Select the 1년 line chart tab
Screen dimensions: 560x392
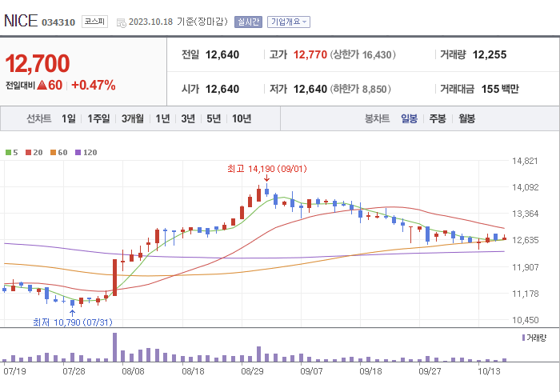162,118
